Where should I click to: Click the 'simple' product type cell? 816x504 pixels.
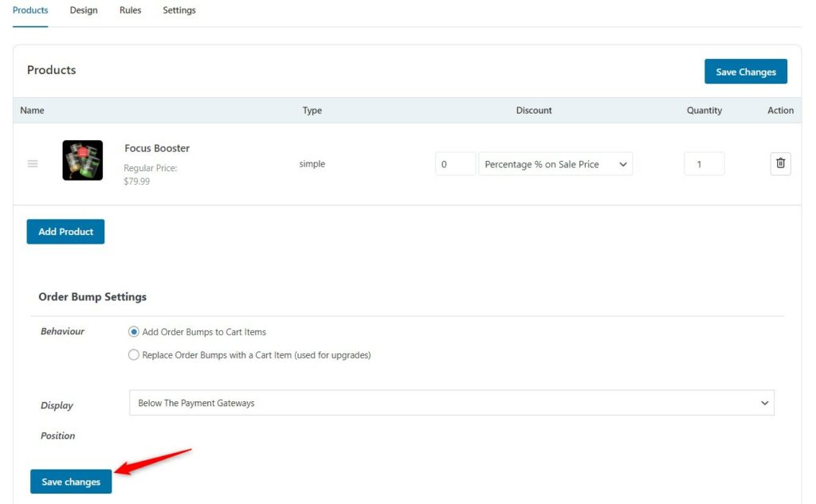pyautogui.click(x=312, y=164)
